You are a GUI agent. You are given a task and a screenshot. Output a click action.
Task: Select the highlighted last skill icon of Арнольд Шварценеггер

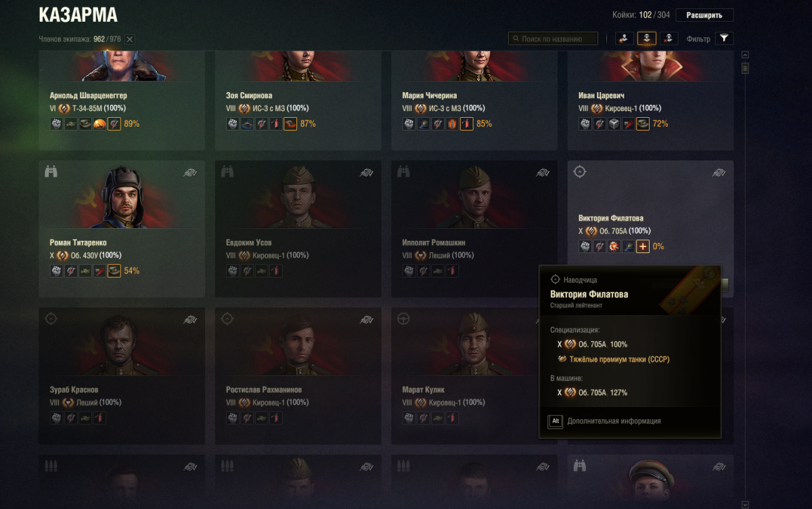coord(114,124)
